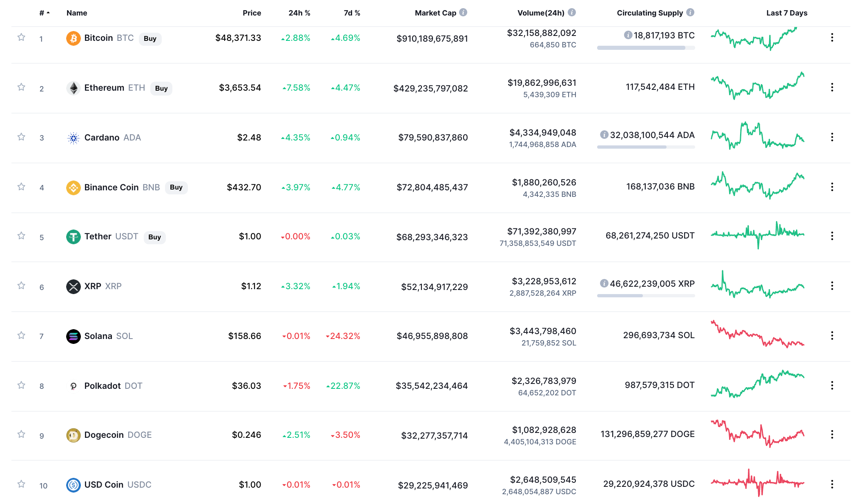Toggle watchlist star for Tether
Image resolution: width=852 pixels, height=504 pixels.
21,236
